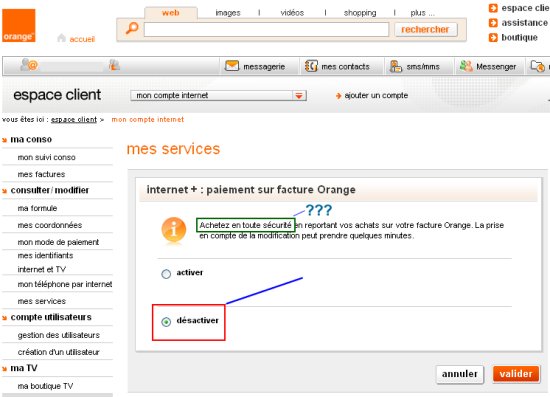Screen dimensions: 550x397
Task: Open mon téléphone par internet
Action: (65, 284)
